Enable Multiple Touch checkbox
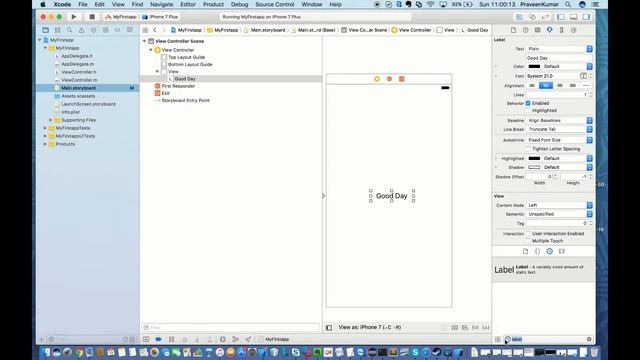 pyautogui.click(x=528, y=241)
